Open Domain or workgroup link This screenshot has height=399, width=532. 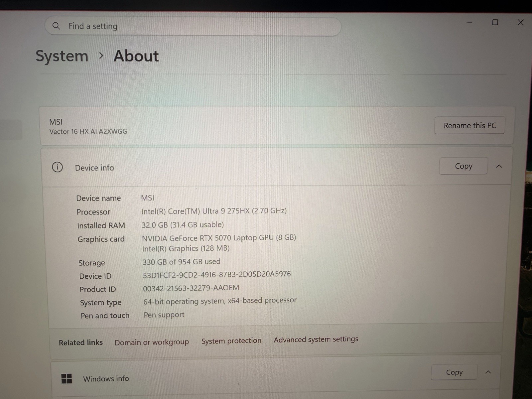[x=152, y=342]
